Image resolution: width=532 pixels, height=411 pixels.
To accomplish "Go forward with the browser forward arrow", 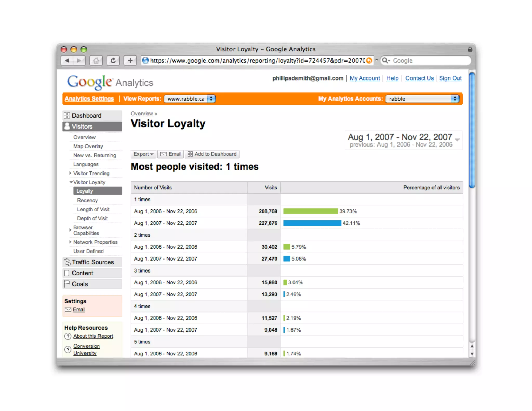I will (79, 61).
